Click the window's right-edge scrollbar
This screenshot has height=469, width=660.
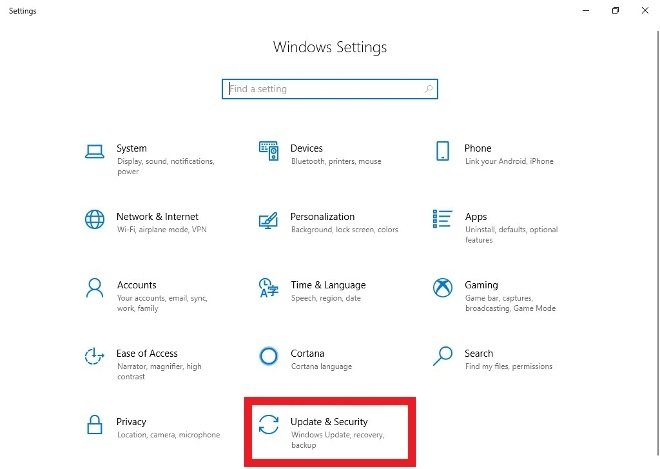[657, 244]
